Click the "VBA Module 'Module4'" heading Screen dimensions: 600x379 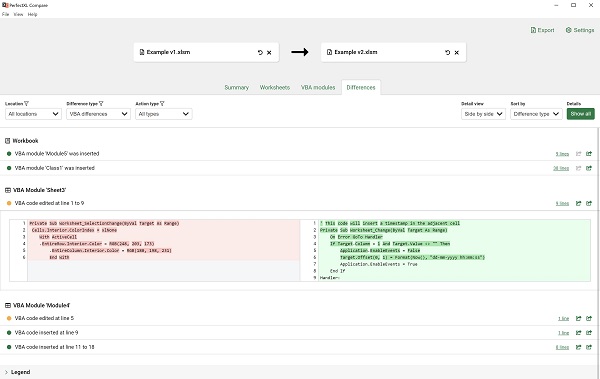(x=41, y=305)
